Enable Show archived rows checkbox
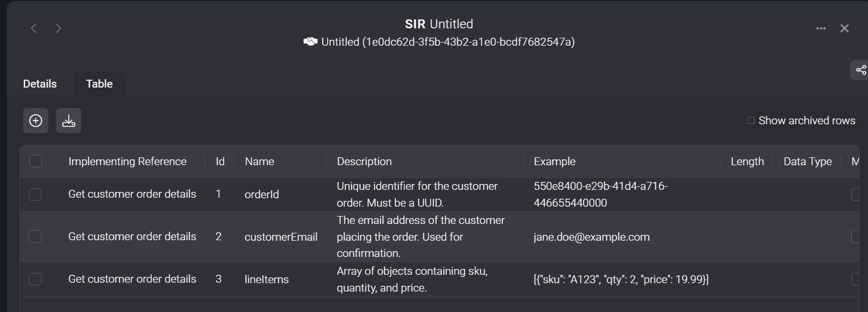Screen dimensions: 868x312 751,121
